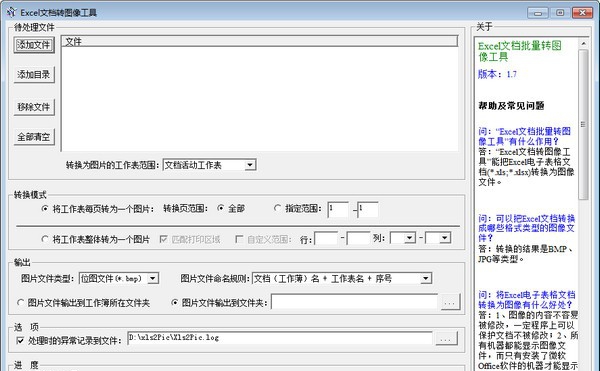Click the 文件 column header
The height and width of the screenshot is (371, 600).
(260, 41)
